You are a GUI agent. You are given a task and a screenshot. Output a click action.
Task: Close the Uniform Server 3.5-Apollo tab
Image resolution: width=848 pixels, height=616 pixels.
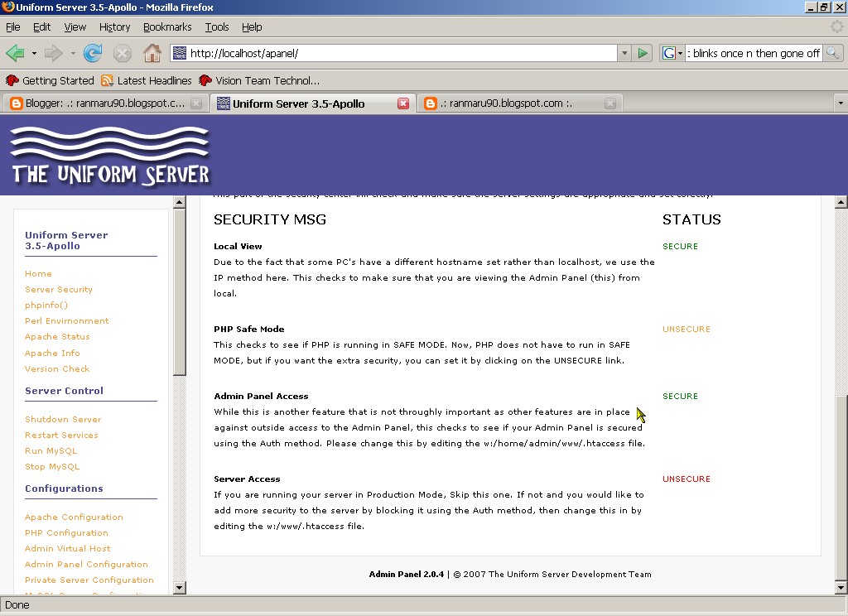(403, 103)
